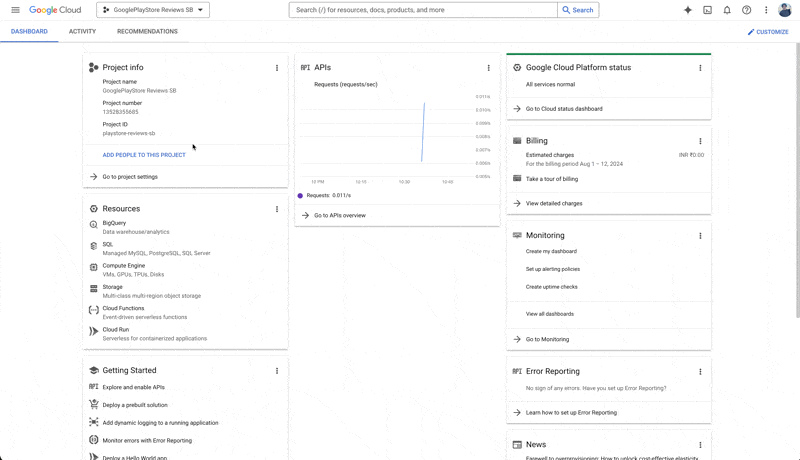Click the project number 13528355685

(120, 112)
